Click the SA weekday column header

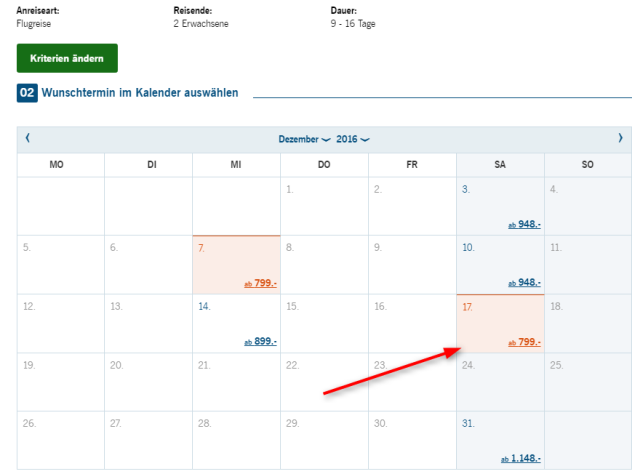point(499,164)
